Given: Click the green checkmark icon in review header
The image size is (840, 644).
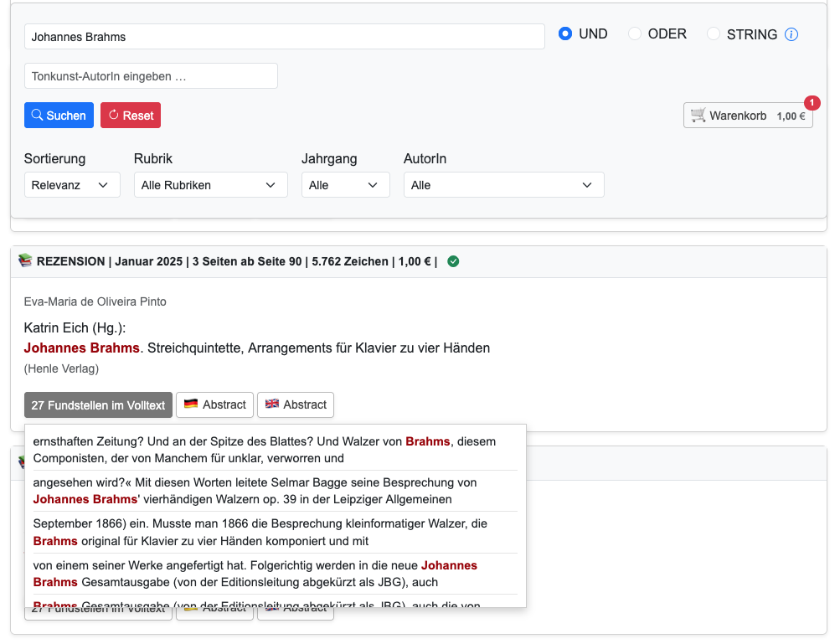Looking at the screenshot, I should pyautogui.click(x=453, y=261).
